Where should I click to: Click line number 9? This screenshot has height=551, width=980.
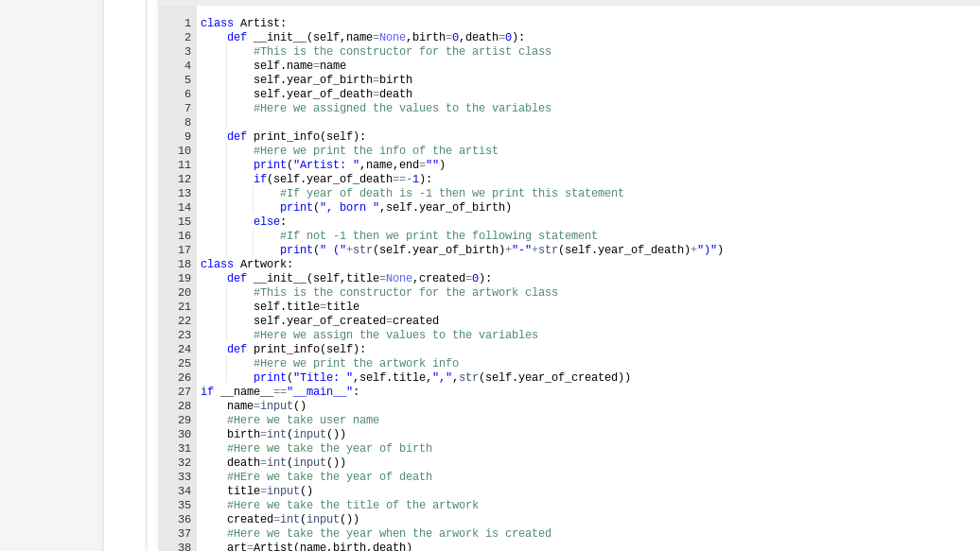coord(184,136)
